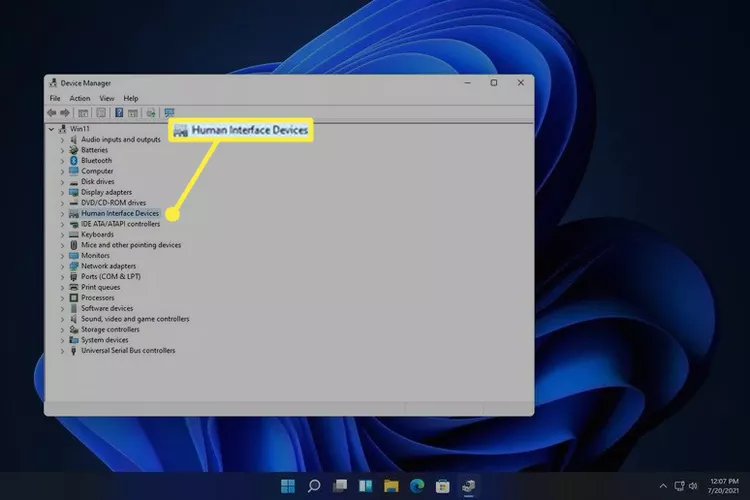Click the Forward arrow in the toolbar
This screenshot has height=500, width=750.
[65, 113]
